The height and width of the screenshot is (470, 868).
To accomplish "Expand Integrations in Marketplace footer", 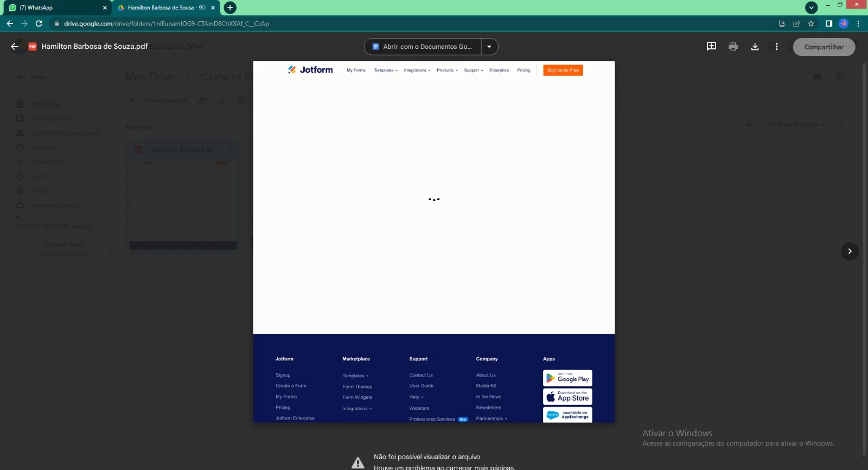I will click(357, 409).
